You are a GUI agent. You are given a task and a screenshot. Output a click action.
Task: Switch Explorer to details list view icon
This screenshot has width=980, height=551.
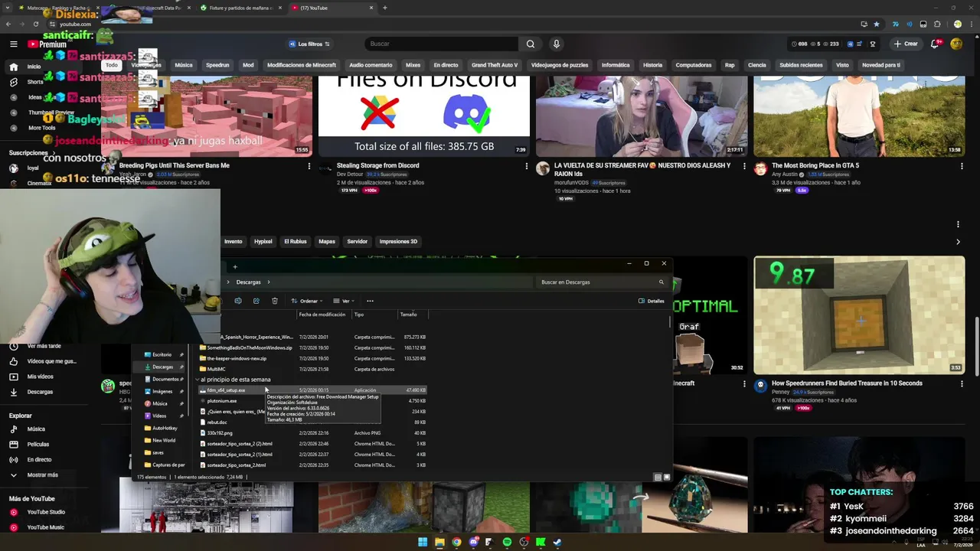[x=657, y=477]
